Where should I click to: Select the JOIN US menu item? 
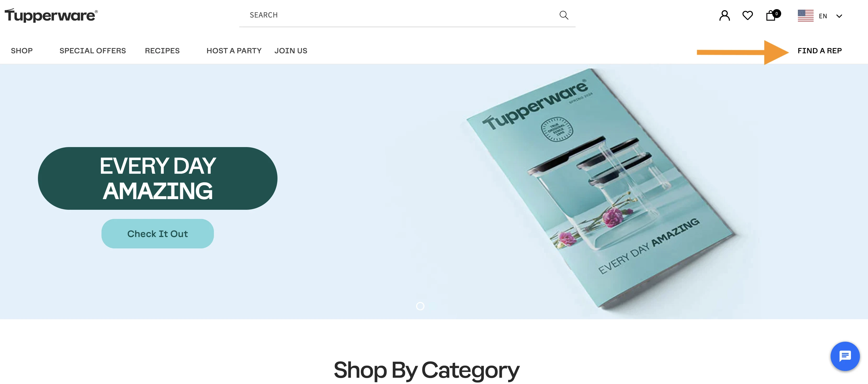[x=291, y=50]
